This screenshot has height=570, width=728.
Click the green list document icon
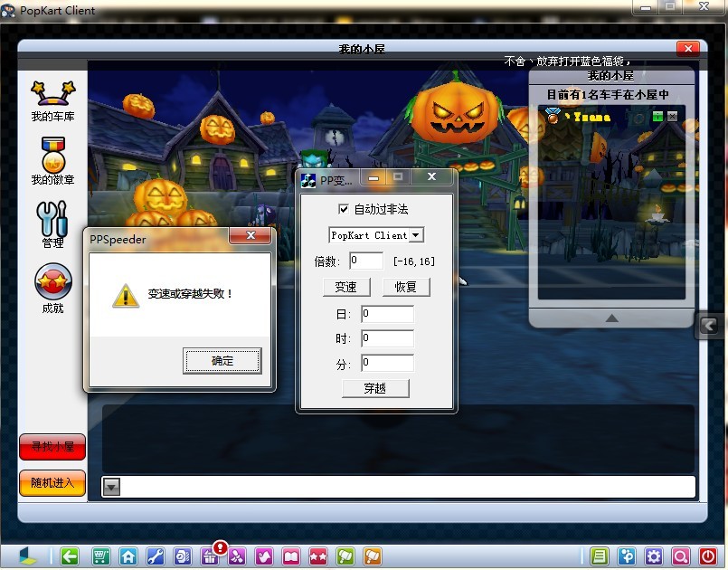[x=600, y=556]
